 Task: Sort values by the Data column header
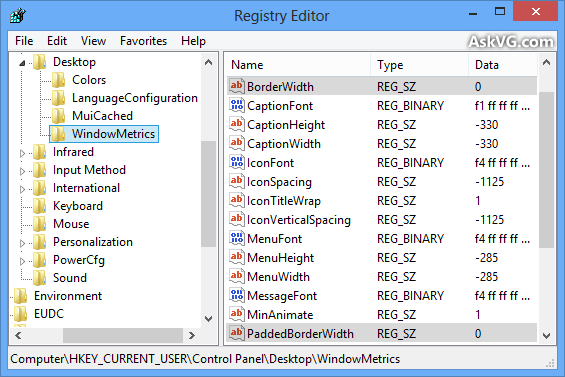tap(503, 65)
